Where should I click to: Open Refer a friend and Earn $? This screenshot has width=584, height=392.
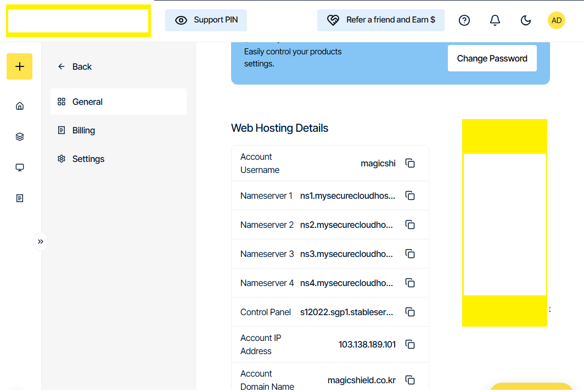click(380, 20)
